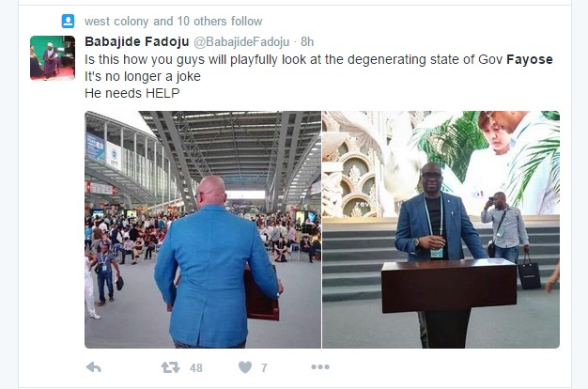
Task: Click the reply arrow icon
Action: coord(93,367)
